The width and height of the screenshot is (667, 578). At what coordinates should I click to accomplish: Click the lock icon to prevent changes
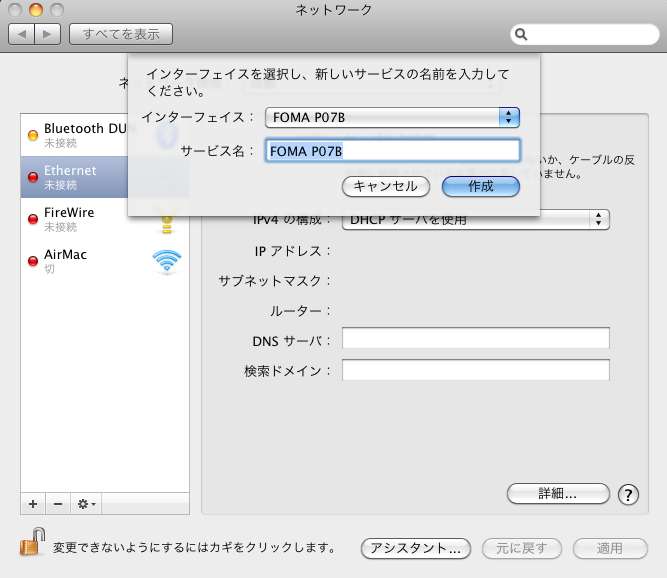pyautogui.click(x=30, y=545)
